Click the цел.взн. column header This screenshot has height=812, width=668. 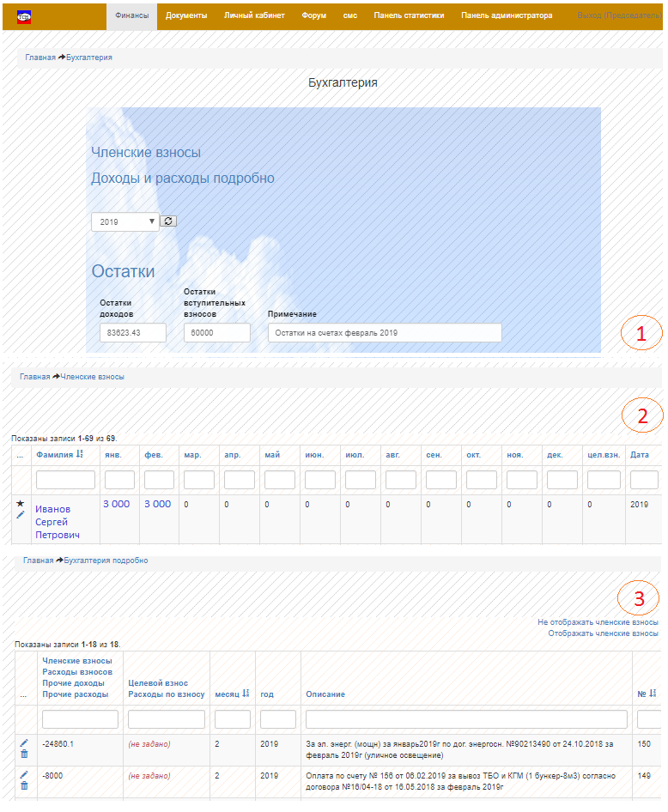pyautogui.click(x=604, y=455)
